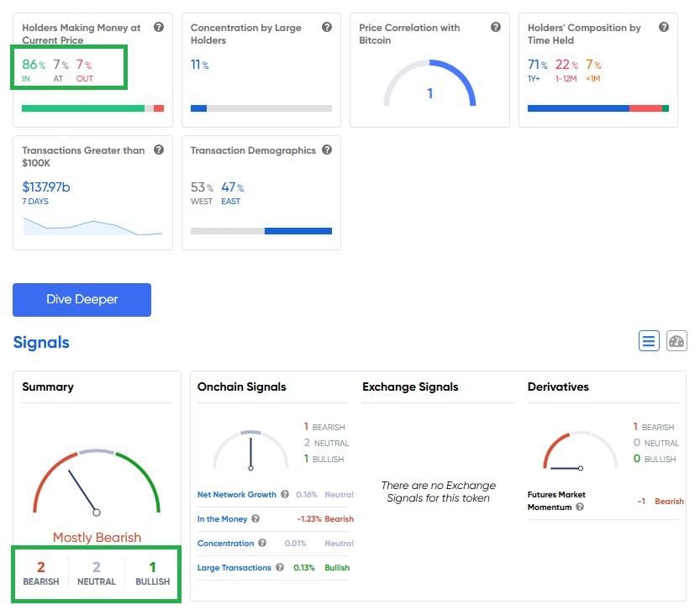Screen dimensions: 700x610
Task: Click help icon next to In the Money
Action: (x=255, y=519)
